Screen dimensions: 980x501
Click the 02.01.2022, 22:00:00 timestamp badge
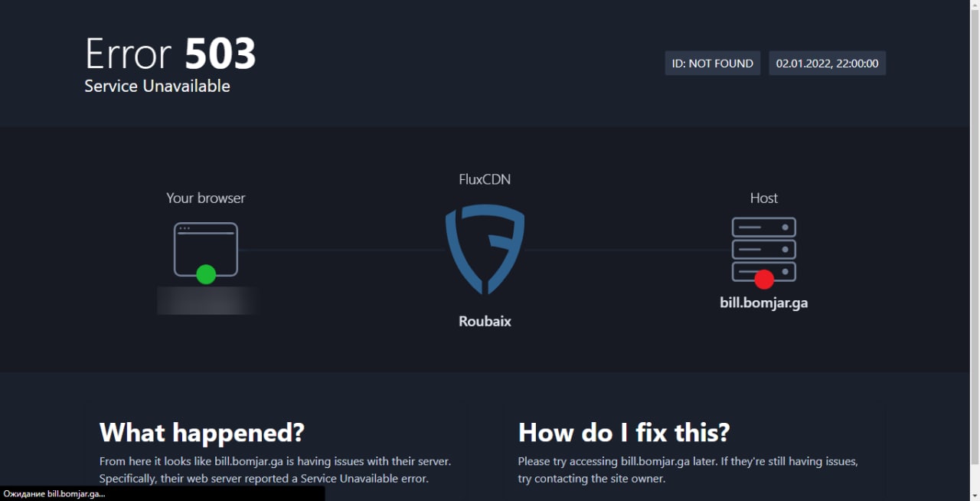coord(827,64)
